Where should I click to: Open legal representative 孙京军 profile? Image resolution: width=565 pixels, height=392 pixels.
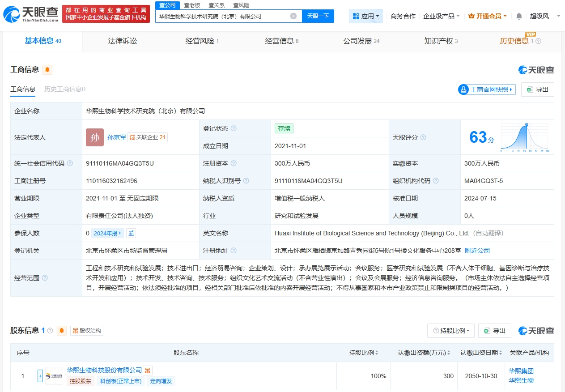(117, 137)
